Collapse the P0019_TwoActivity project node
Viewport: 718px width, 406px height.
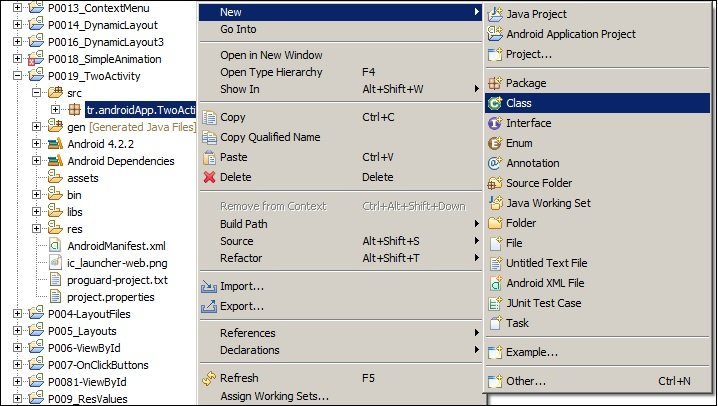point(19,73)
